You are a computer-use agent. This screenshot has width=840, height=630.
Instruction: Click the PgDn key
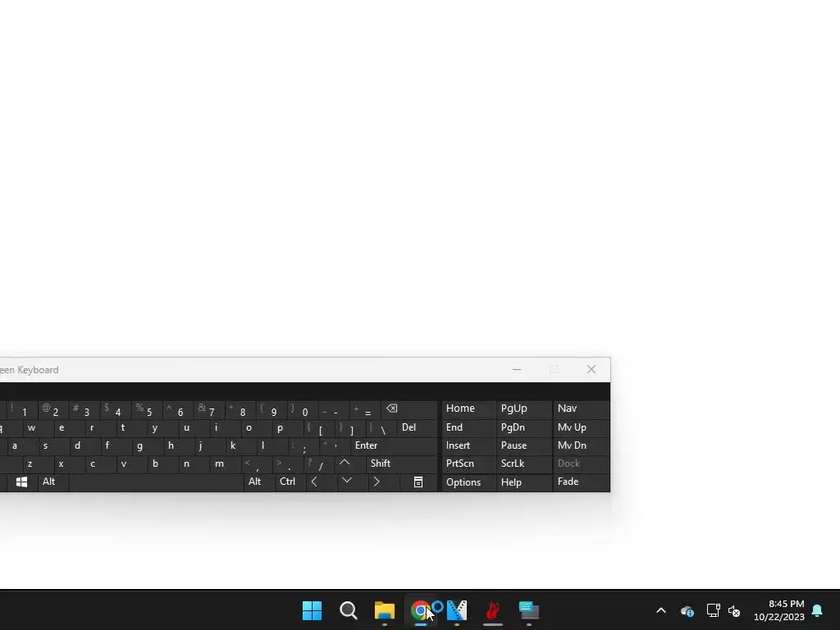tap(523, 427)
